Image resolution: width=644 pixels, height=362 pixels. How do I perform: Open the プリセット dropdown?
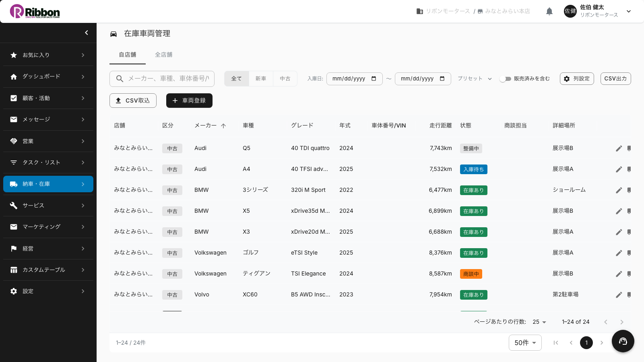pyautogui.click(x=475, y=78)
